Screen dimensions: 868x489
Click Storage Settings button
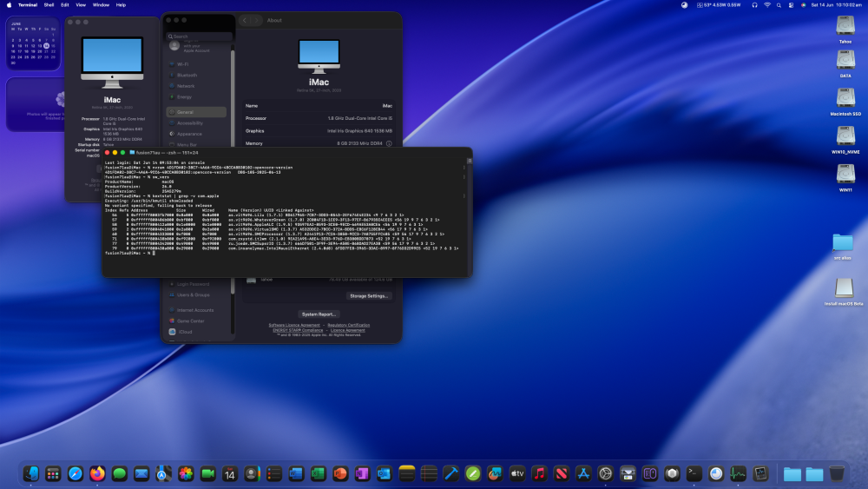[x=369, y=296]
